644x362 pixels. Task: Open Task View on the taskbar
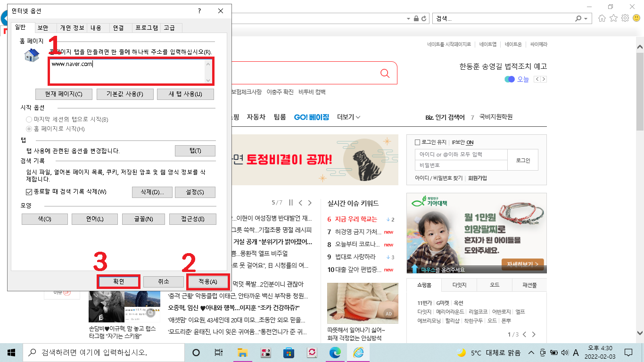[219, 352]
